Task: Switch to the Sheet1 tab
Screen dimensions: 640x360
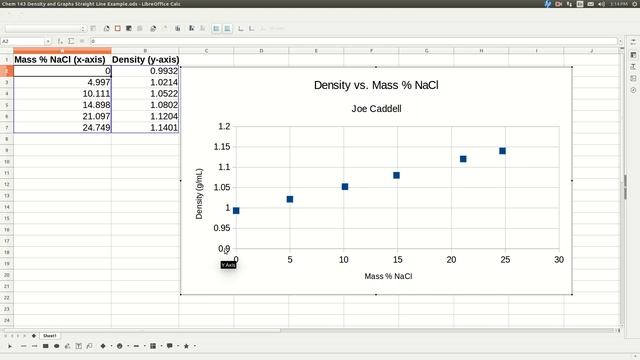Action: pyautogui.click(x=50, y=336)
